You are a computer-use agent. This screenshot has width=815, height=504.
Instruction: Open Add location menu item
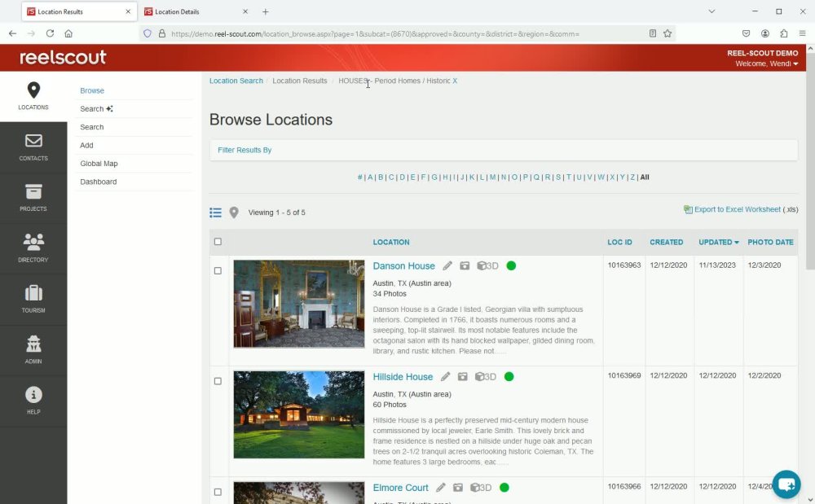coord(86,145)
